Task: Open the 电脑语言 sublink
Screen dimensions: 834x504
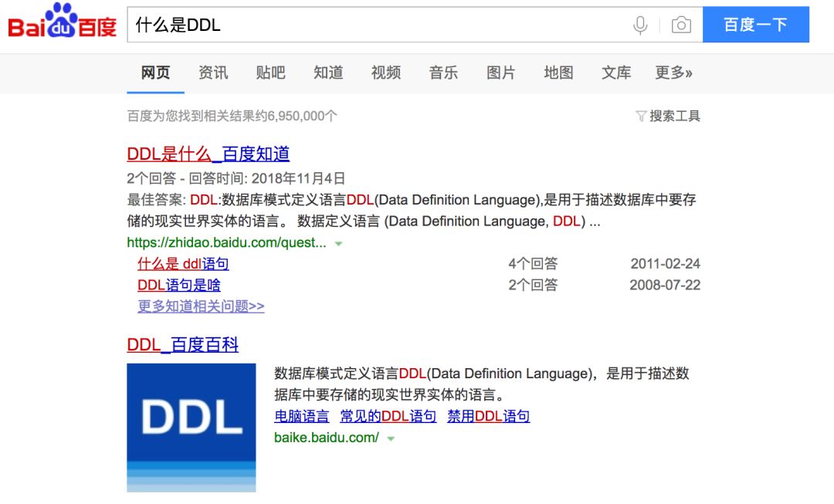Action: 302,416
